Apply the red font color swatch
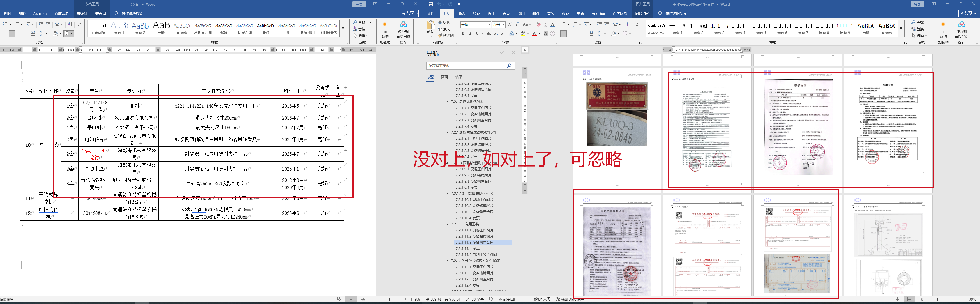 (x=534, y=33)
